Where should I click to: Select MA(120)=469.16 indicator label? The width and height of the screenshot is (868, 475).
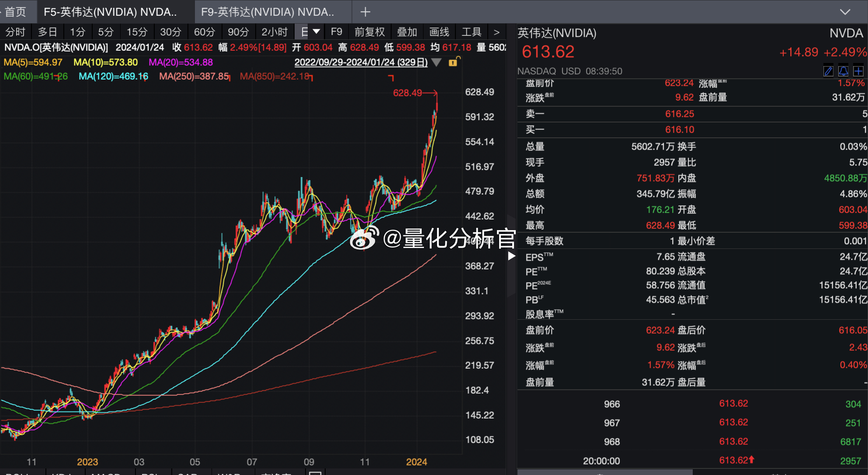[114, 76]
